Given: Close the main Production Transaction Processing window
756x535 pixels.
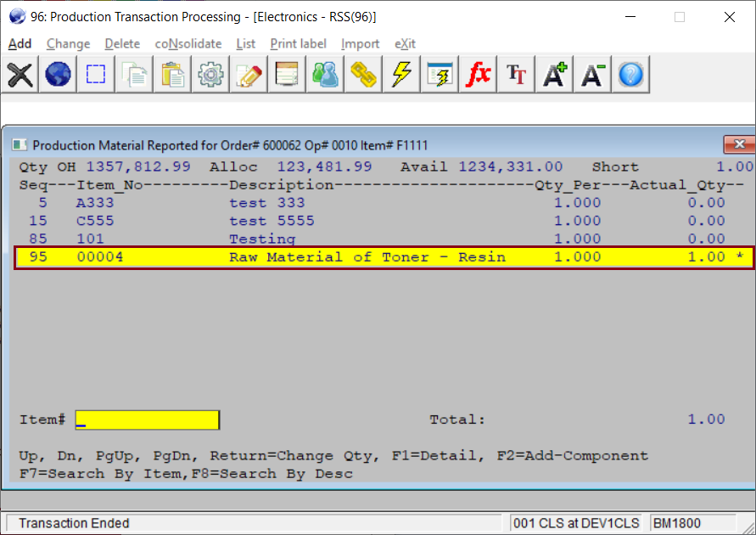Looking at the screenshot, I should coord(730,17).
